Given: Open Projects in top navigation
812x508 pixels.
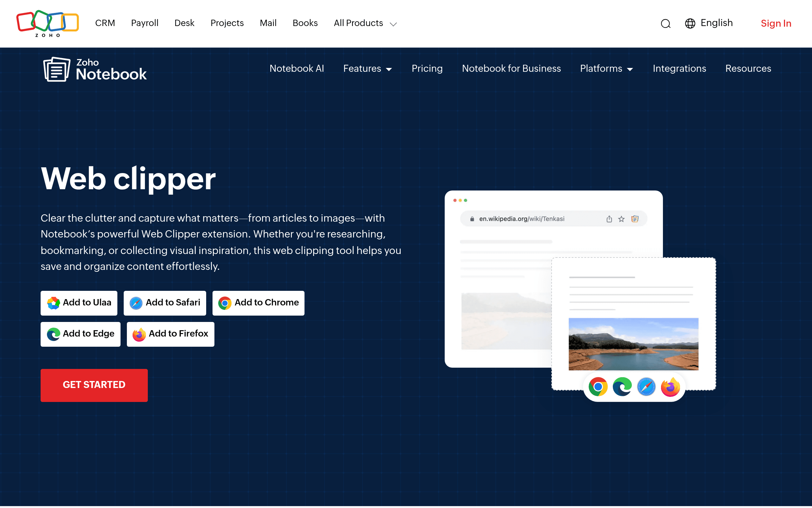Looking at the screenshot, I should pos(227,23).
